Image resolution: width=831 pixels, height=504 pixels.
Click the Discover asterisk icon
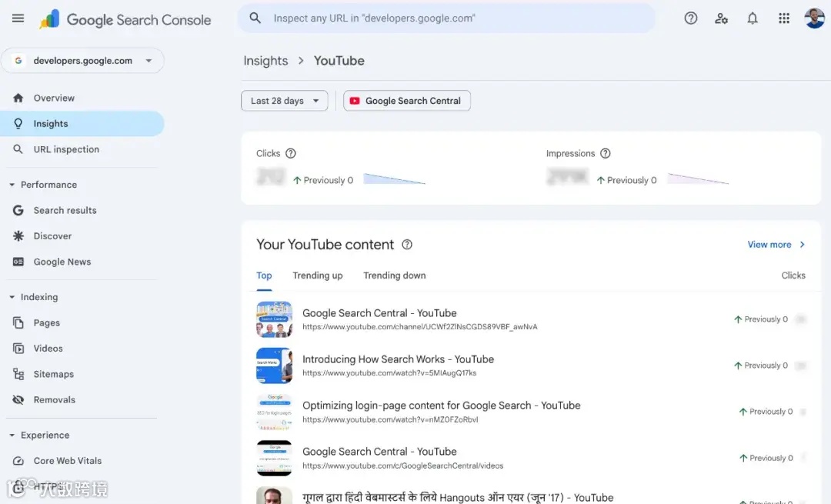(x=18, y=235)
